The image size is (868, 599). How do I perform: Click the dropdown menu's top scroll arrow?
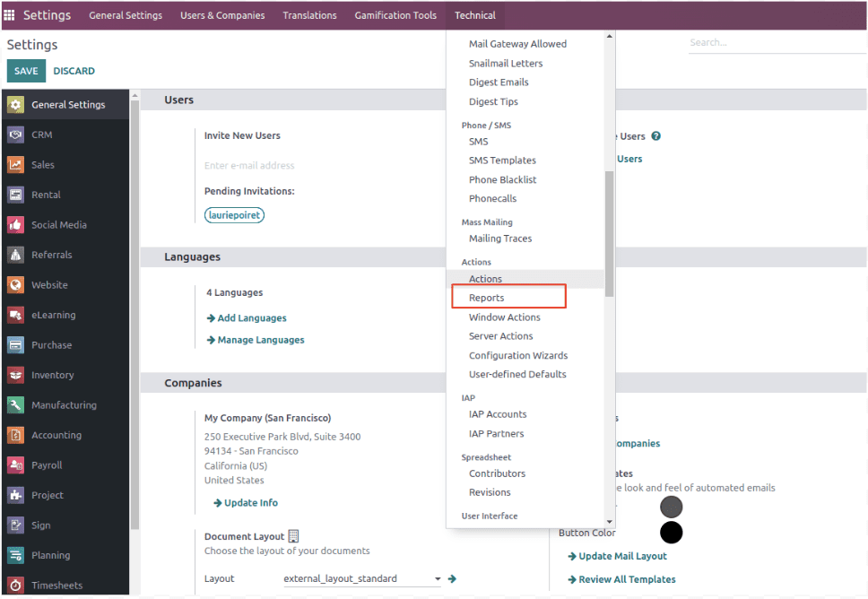(x=610, y=36)
